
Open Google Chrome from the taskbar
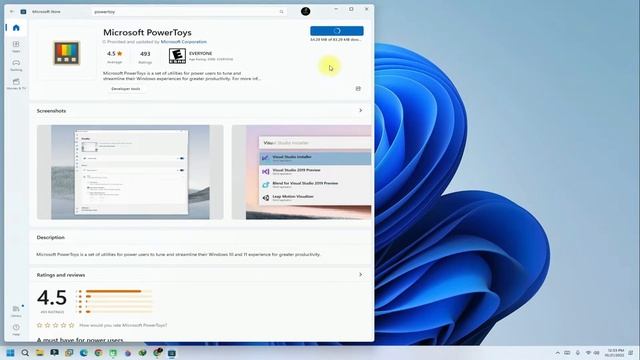(98, 353)
